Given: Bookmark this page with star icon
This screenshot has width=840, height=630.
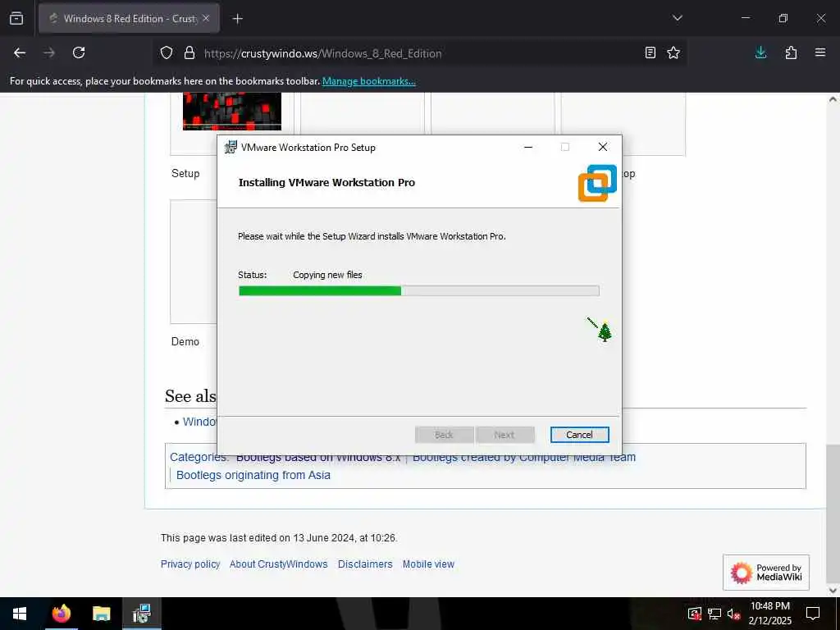Looking at the screenshot, I should (x=673, y=52).
